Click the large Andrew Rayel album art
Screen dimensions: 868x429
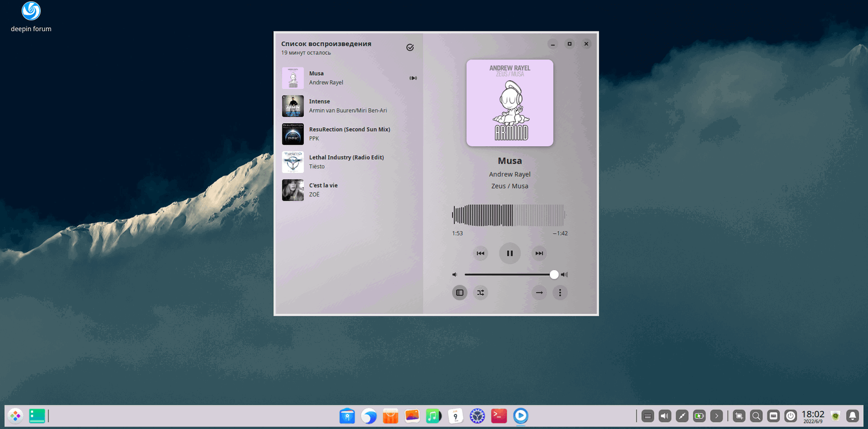click(510, 103)
